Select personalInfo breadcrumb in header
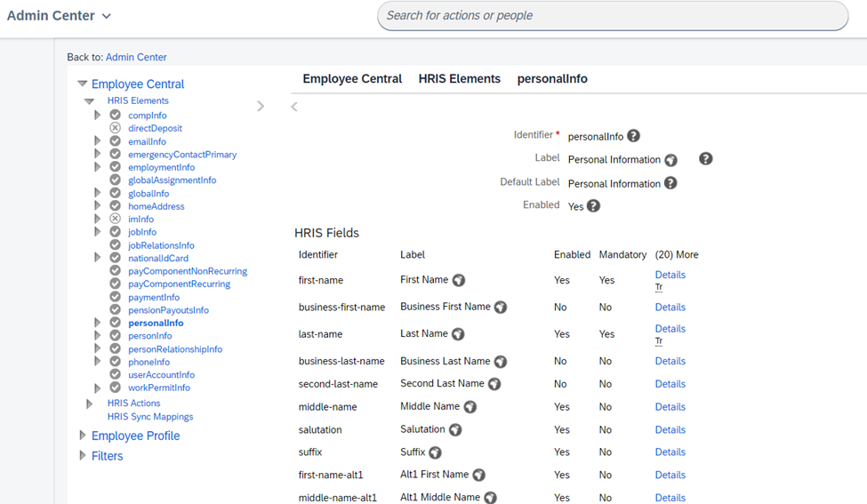The height and width of the screenshot is (504, 867). pos(552,79)
